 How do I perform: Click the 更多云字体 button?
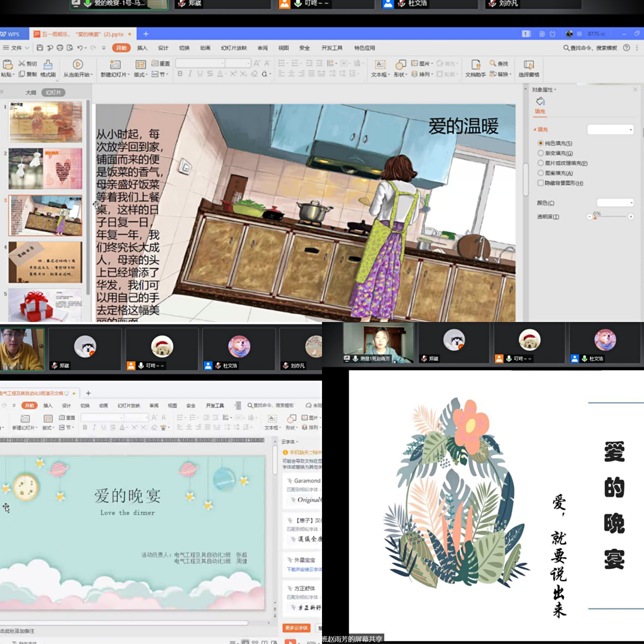click(296, 628)
